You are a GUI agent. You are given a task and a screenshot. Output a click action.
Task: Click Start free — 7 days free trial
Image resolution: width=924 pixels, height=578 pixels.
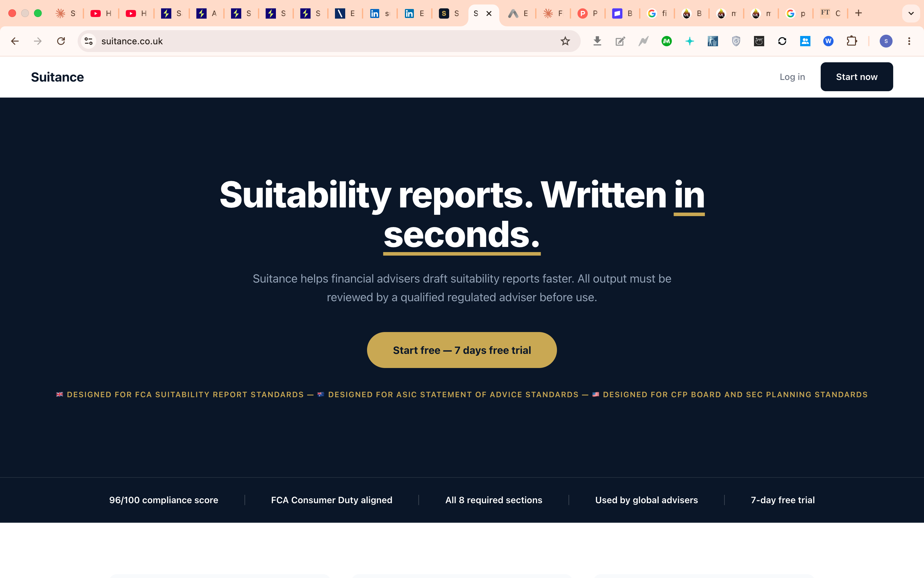pyautogui.click(x=462, y=350)
